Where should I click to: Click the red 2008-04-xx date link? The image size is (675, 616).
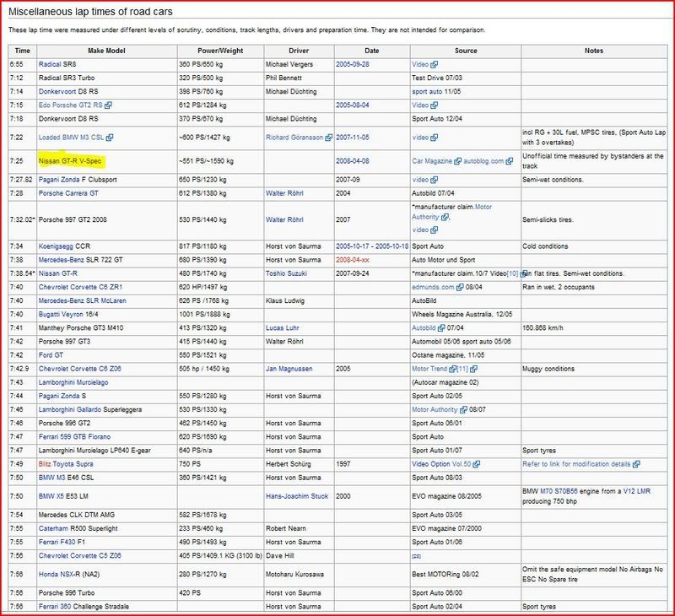tap(352, 260)
